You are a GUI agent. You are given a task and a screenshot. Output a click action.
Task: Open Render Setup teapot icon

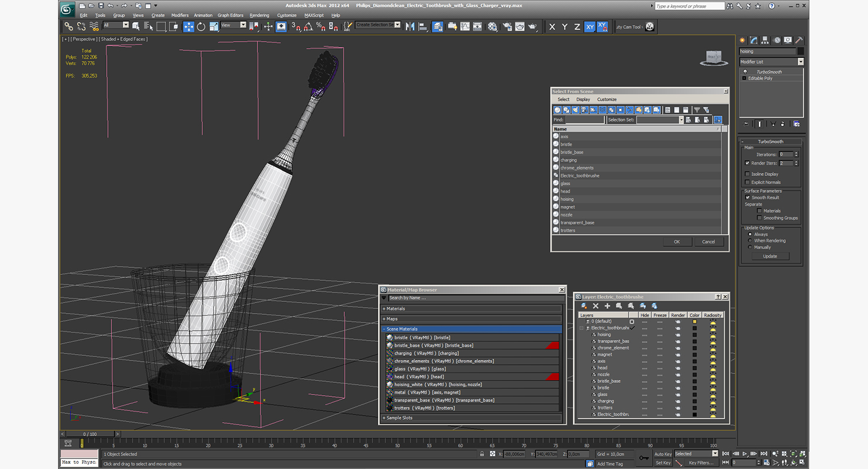coord(507,26)
